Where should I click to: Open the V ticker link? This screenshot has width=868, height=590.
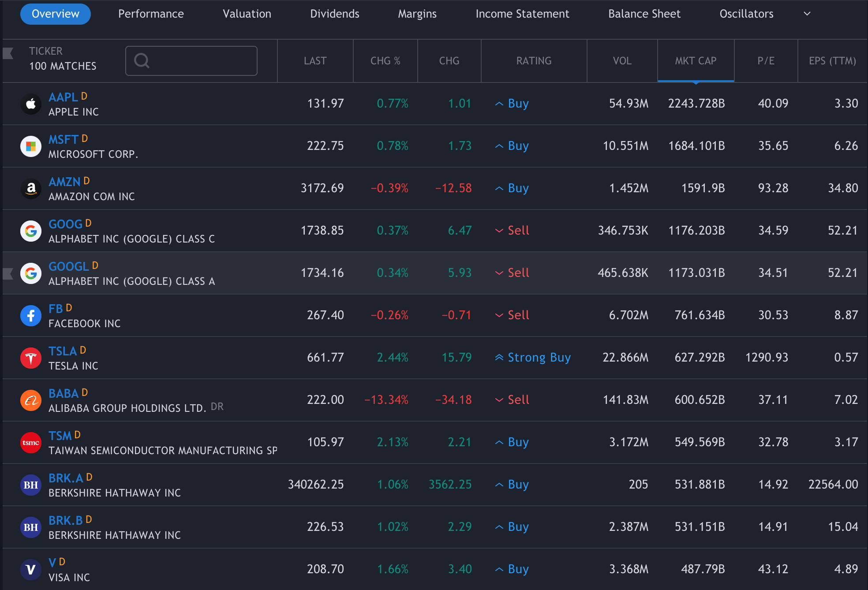pyautogui.click(x=52, y=563)
